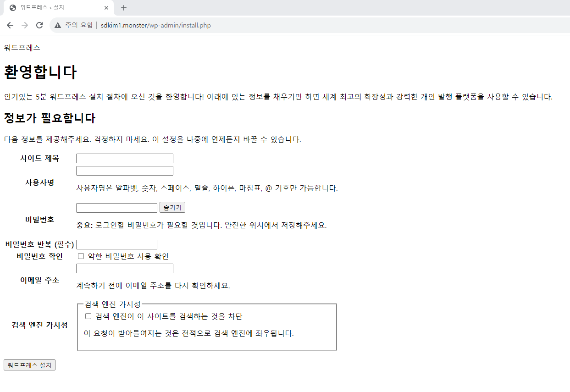Click the 이메일 주소 label
The width and height of the screenshot is (570, 392).
pos(39,280)
